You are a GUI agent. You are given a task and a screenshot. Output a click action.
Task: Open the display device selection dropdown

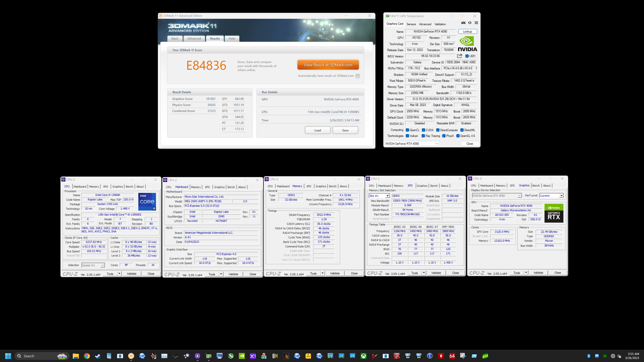496,196
